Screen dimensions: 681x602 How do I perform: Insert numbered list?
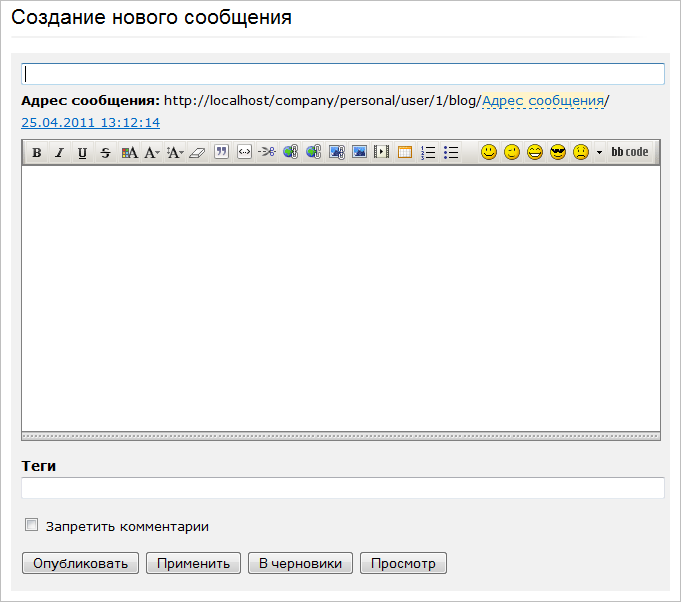(x=428, y=153)
